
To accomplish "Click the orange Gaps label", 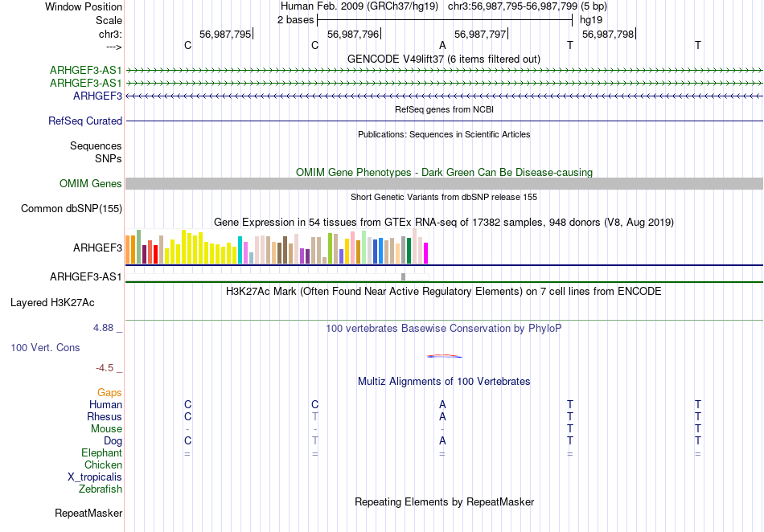I will click(109, 392).
